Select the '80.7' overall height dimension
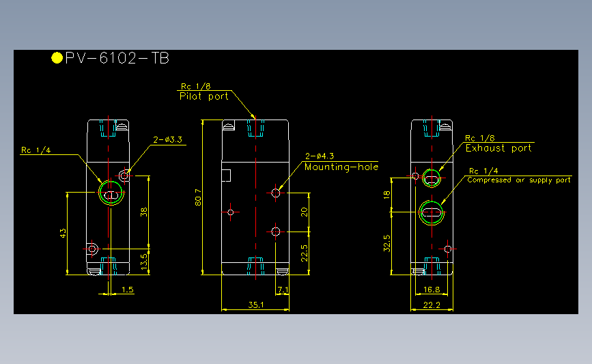Screen dimensions: 592x364 198,197
